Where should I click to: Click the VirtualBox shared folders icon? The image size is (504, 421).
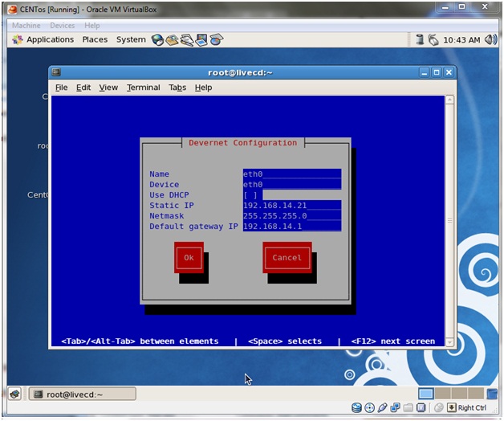408,408
